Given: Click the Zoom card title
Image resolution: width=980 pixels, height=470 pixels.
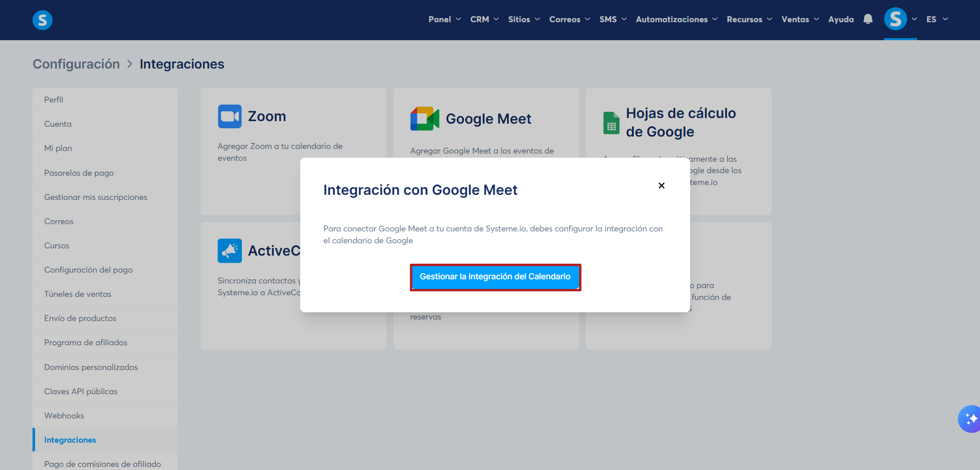Looking at the screenshot, I should coord(267,116).
